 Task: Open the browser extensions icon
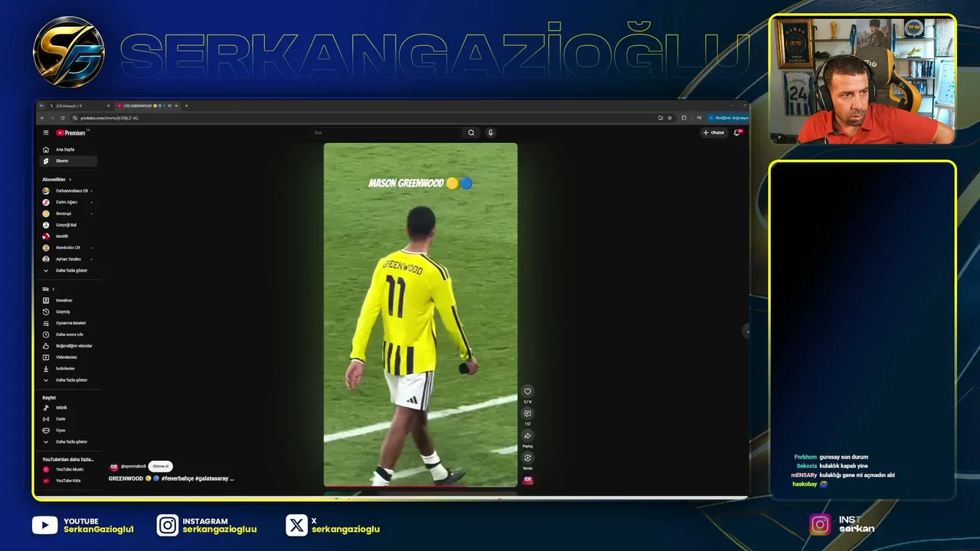pyautogui.click(x=684, y=118)
